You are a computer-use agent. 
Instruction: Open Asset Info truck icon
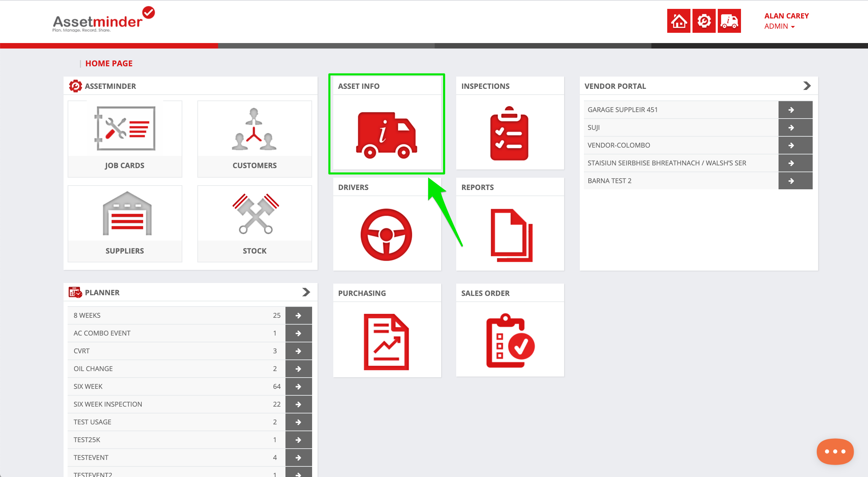386,135
